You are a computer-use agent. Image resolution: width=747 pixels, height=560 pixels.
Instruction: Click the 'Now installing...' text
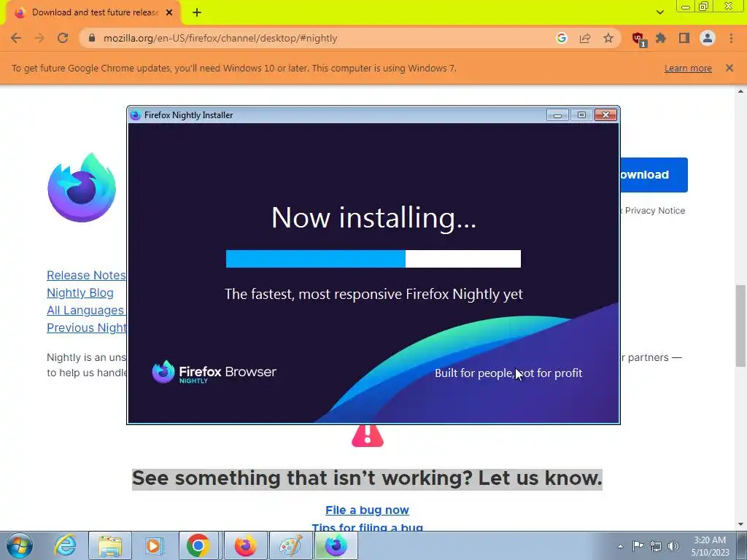[x=373, y=217]
